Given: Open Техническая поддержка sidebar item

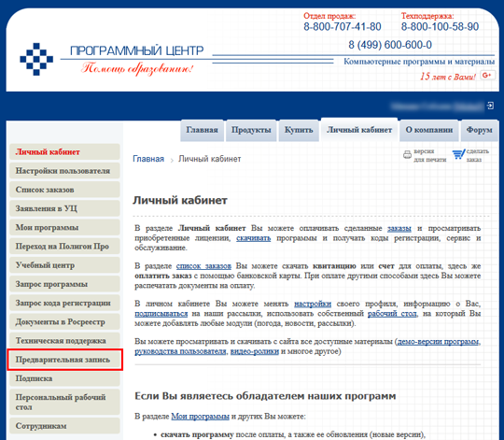Looking at the screenshot, I should (x=64, y=341).
